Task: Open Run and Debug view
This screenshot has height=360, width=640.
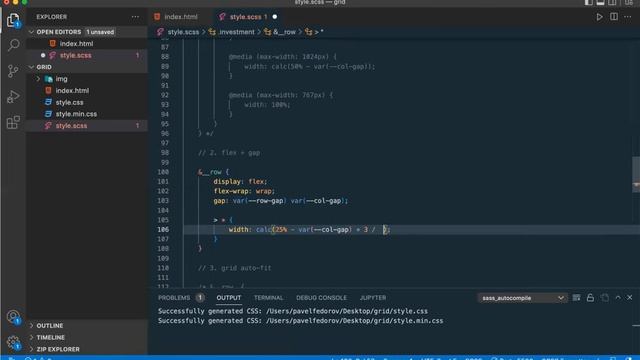Action: [13, 97]
